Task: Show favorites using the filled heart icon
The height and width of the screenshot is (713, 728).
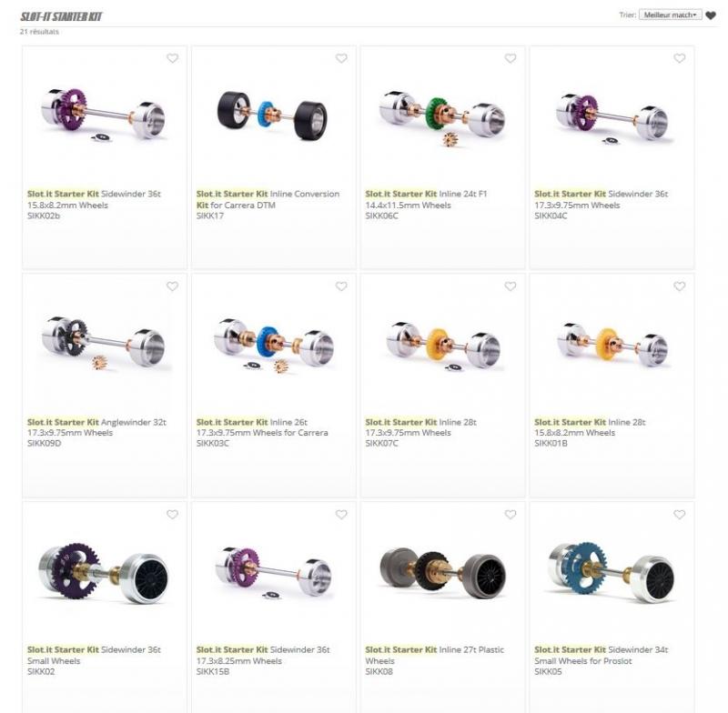Action: [x=711, y=15]
